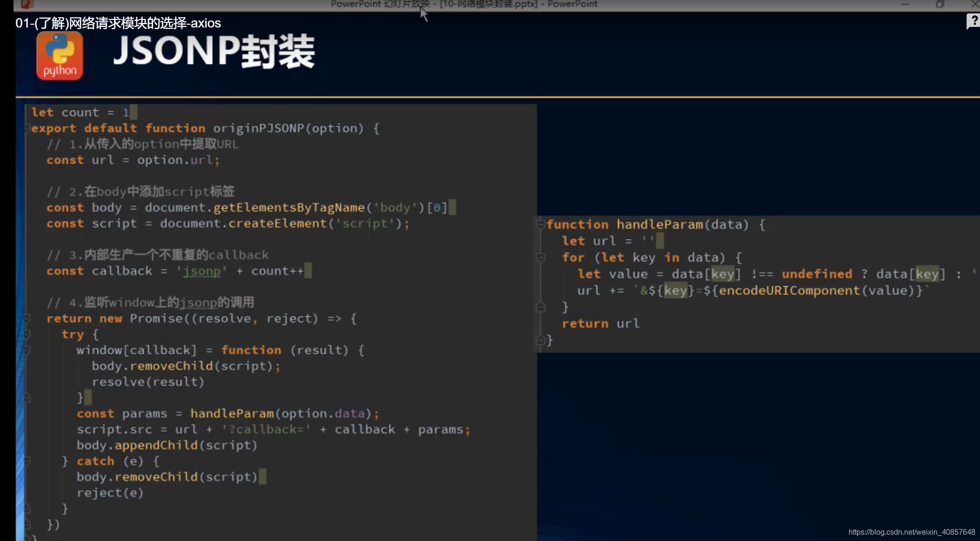Click the comment '// 1.从传入的option中提取URL'
This screenshot has height=541, width=980.
pyautogui.click(x=142, y=144)
